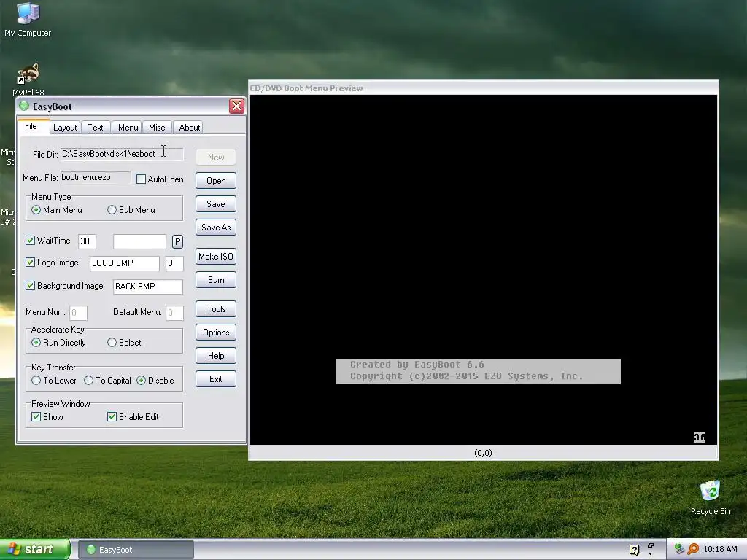Screen dimensions: 747x560
Task: Click the WaitTime value field showing 30
Action: click(x=88, y=241)
